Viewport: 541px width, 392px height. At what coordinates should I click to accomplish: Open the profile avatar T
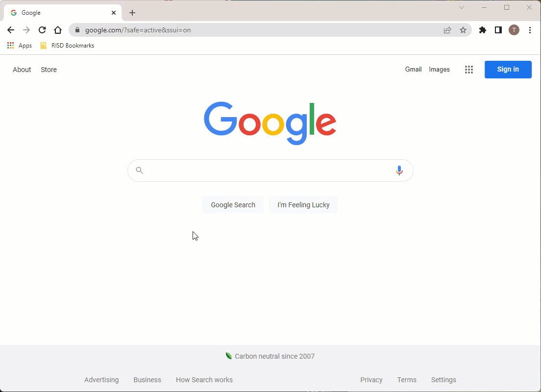click(x=514, y=30)
